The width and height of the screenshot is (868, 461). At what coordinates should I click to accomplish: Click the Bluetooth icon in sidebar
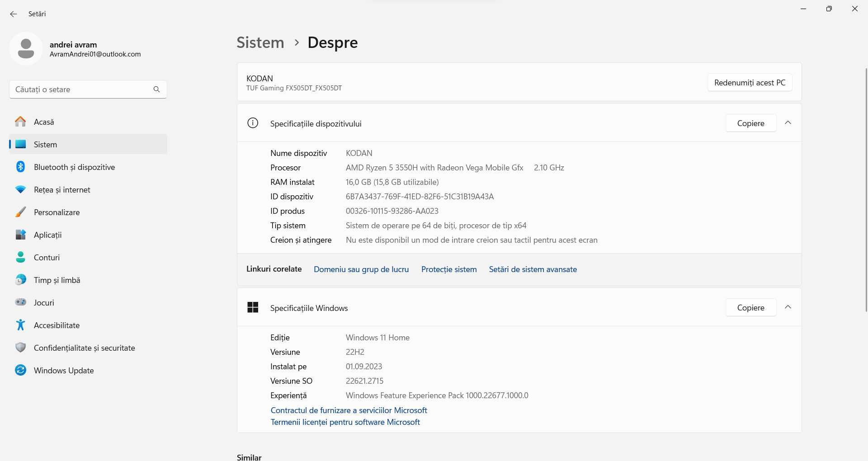point(20,167)
